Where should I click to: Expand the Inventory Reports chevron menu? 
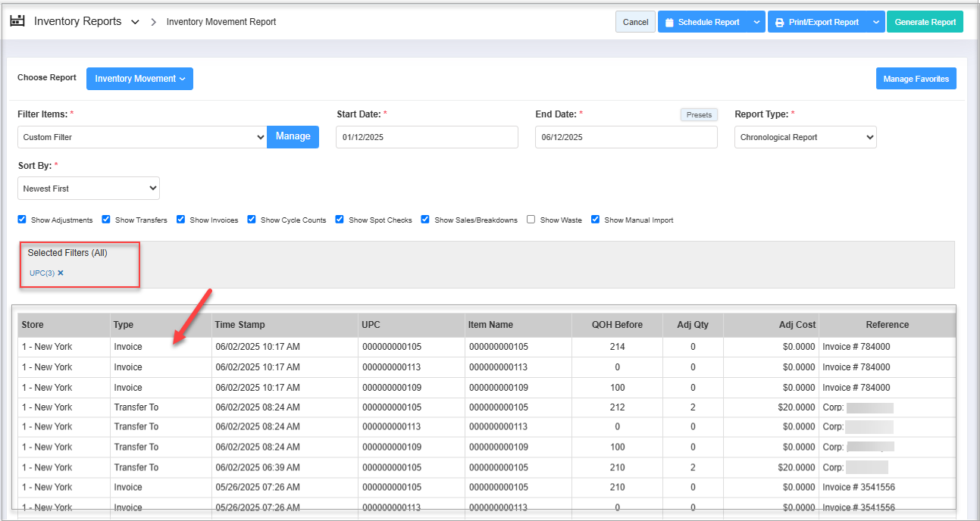pyautogui.click(x=135, y=23)
